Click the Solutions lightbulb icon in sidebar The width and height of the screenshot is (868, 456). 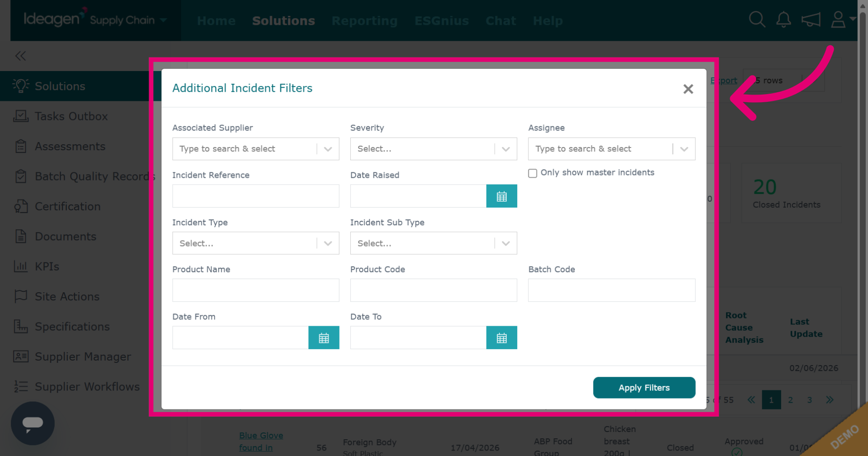point(21,85)
